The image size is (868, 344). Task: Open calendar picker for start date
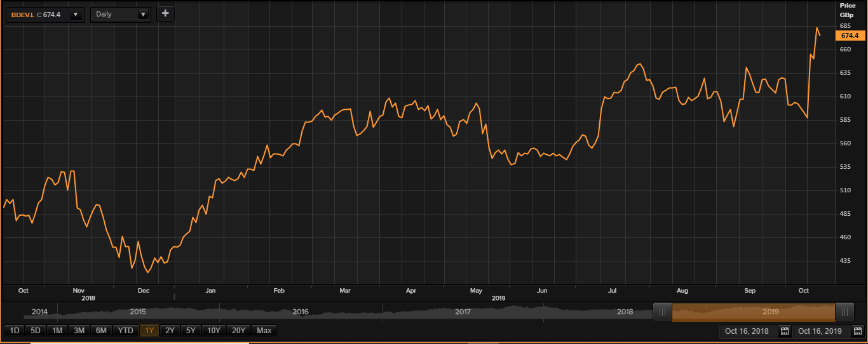coord(784,331)
